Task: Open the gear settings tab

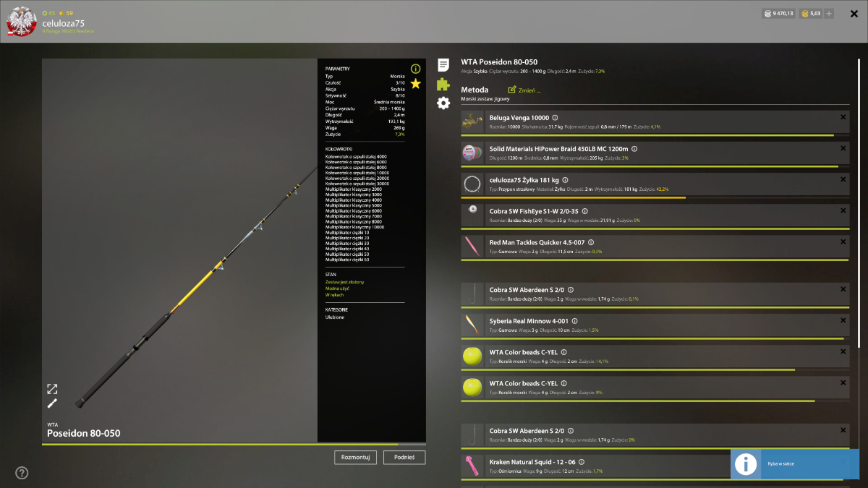Action: point(443,103)
